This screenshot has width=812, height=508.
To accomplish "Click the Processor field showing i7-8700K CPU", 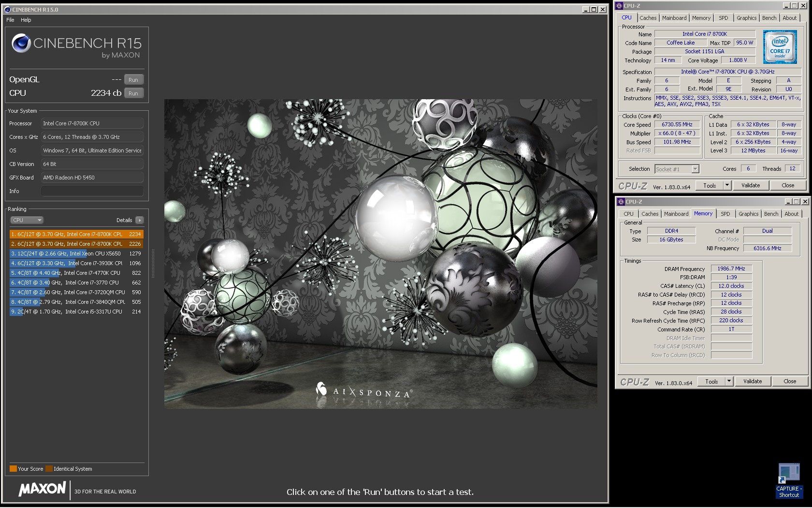I will tap(92, 123).
